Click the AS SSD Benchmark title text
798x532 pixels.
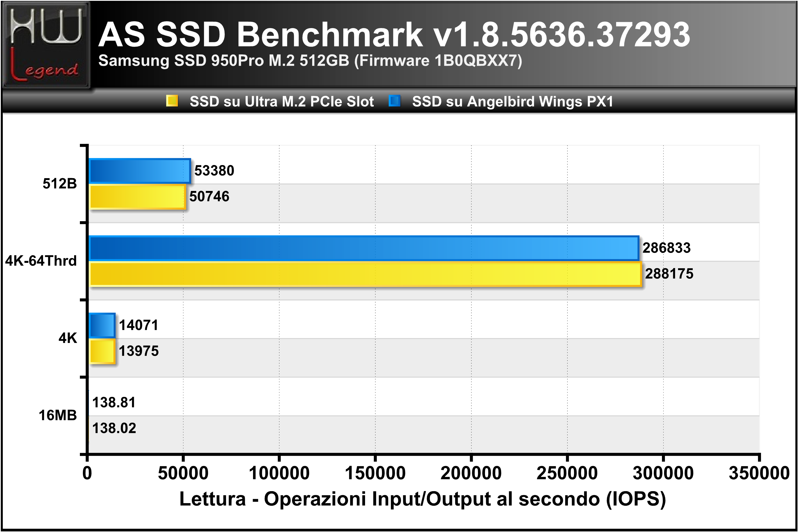[394, 34]
